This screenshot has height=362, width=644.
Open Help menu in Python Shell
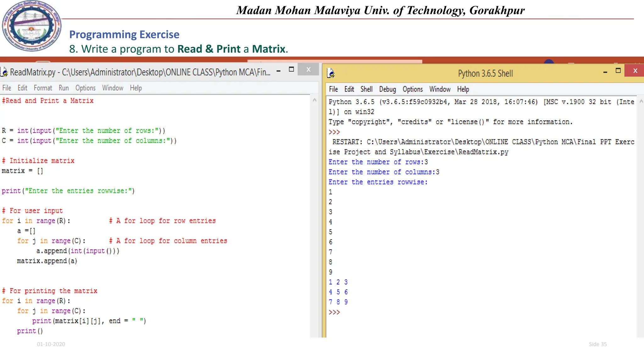click(463, 89)
